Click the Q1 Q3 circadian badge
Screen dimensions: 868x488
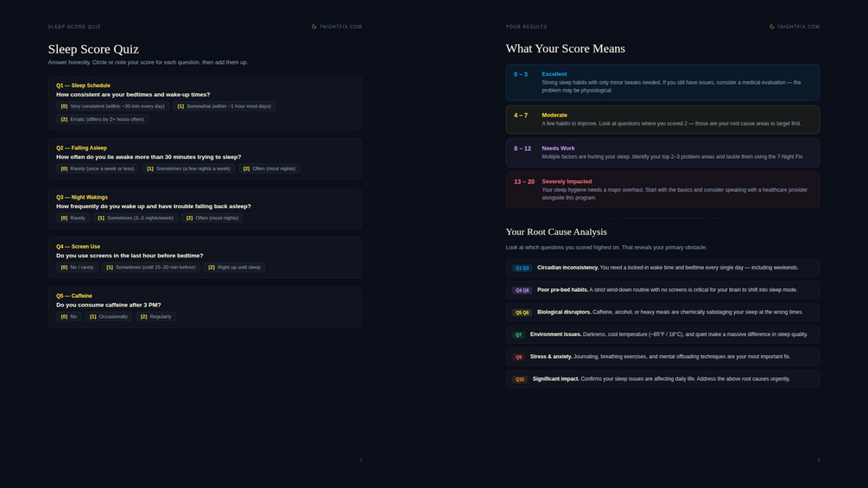pos(522,268)
